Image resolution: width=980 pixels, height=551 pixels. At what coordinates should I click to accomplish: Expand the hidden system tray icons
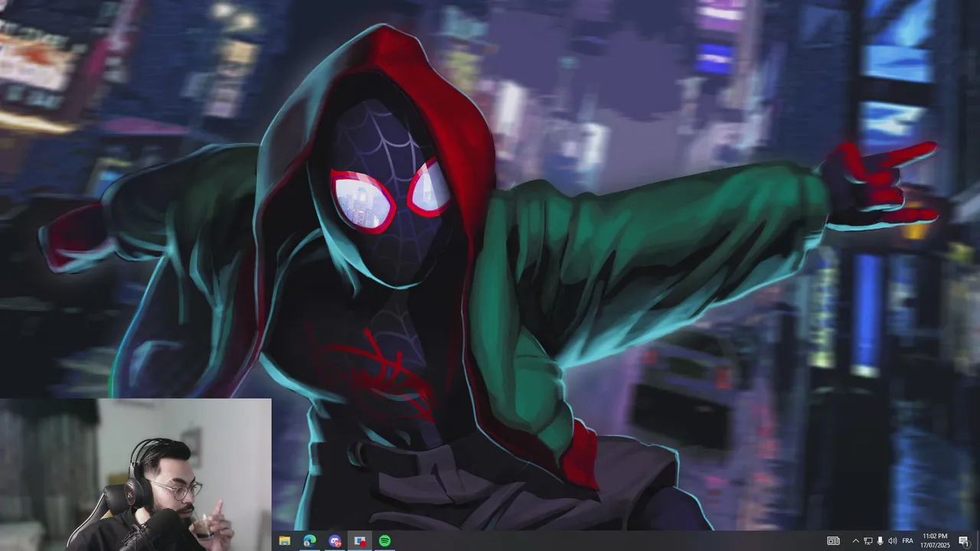point(855,541)
